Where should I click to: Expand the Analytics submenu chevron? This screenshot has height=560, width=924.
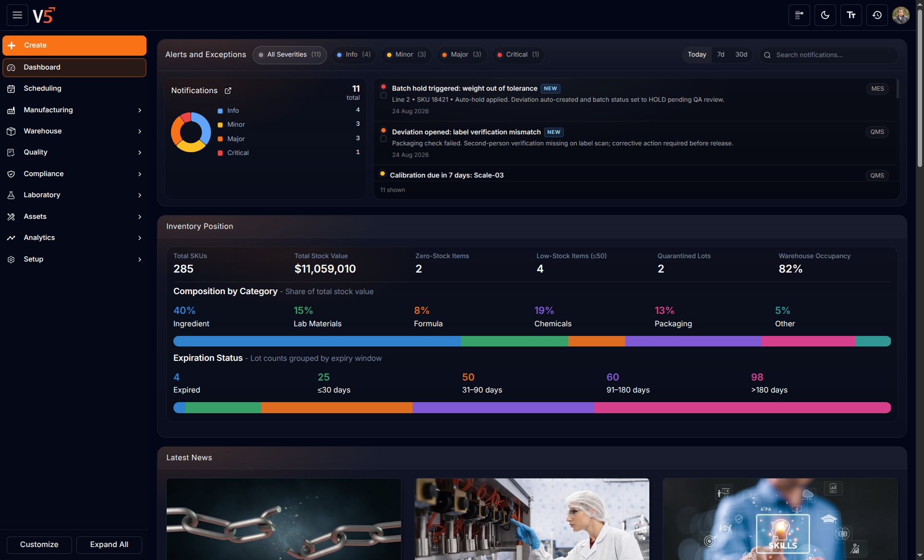[x=140, y=238]
